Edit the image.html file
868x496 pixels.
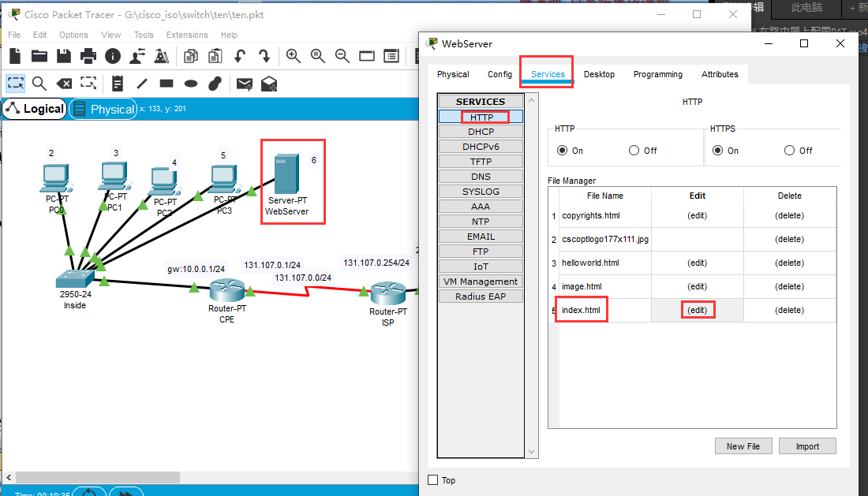coord(698,286)
